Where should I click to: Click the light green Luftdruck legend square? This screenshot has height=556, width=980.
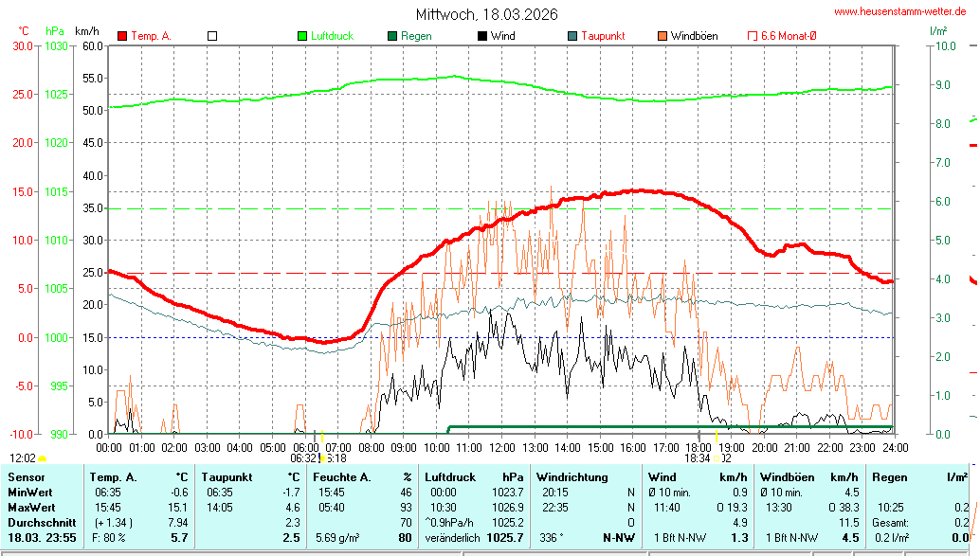pyautogui.click(x=302, y=36)
